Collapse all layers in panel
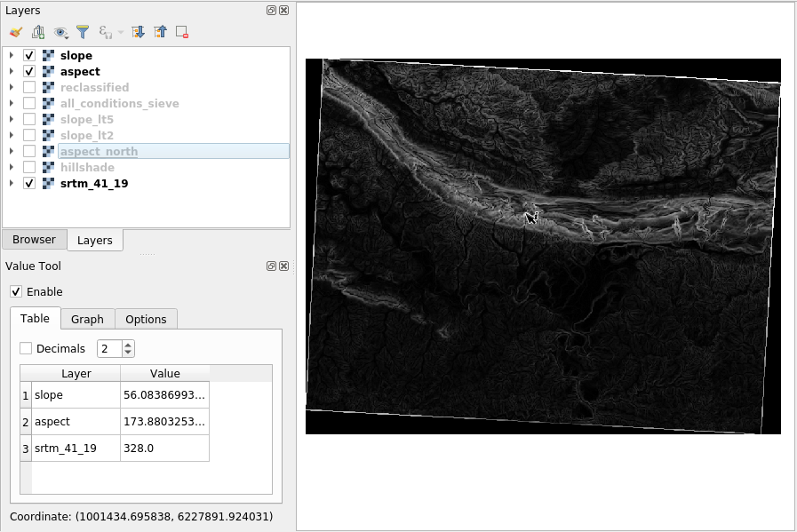The width and height of the screenshot is (797, 532). click(161, 32)
